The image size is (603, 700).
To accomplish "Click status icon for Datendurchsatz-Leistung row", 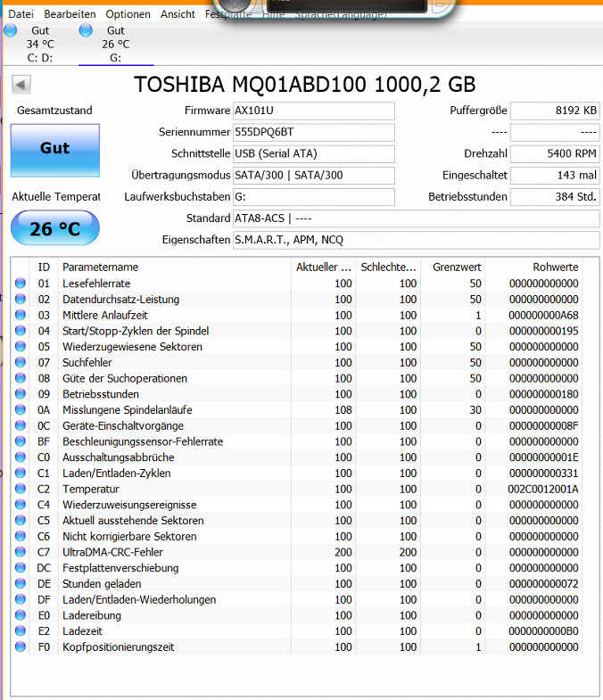I will click(21, 299).
